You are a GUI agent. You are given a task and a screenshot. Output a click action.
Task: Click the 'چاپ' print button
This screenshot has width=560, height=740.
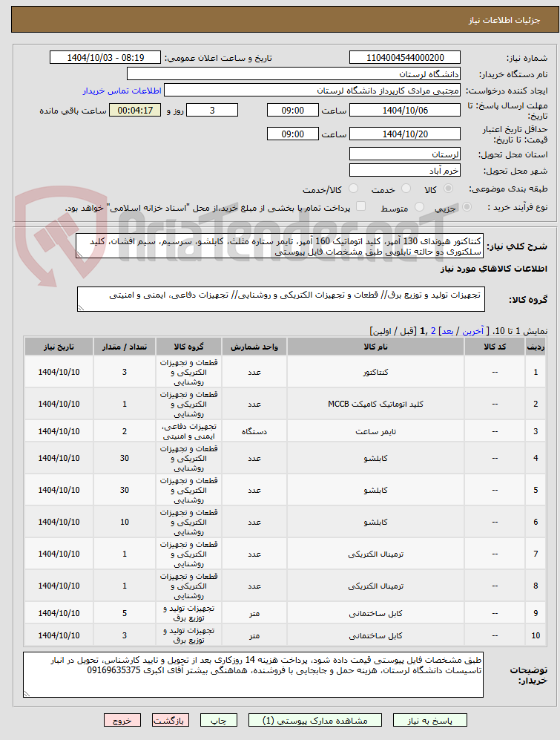[218, 720]
